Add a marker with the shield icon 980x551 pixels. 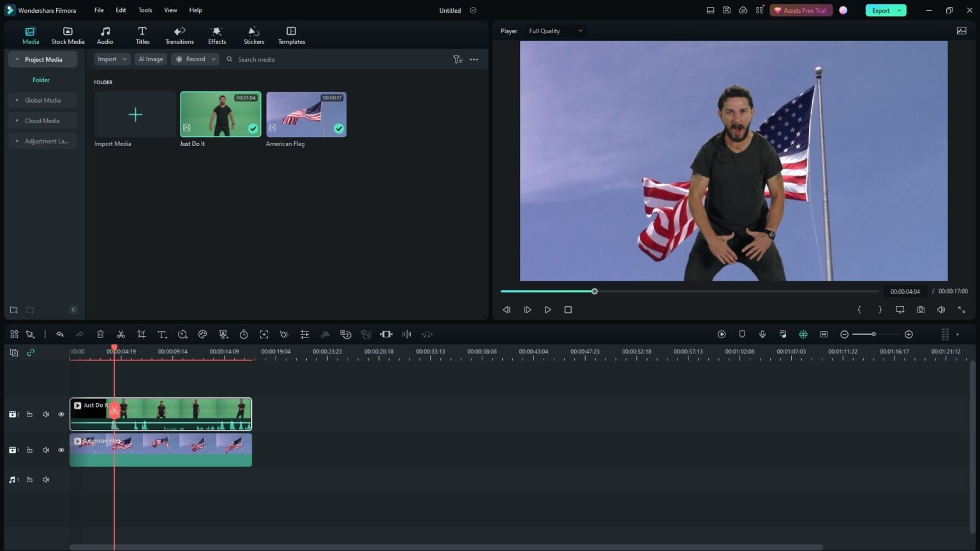coord(742,334)
